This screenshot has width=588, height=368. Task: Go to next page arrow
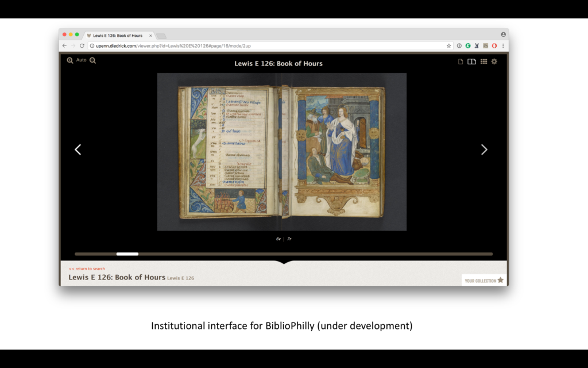[483, 149]
